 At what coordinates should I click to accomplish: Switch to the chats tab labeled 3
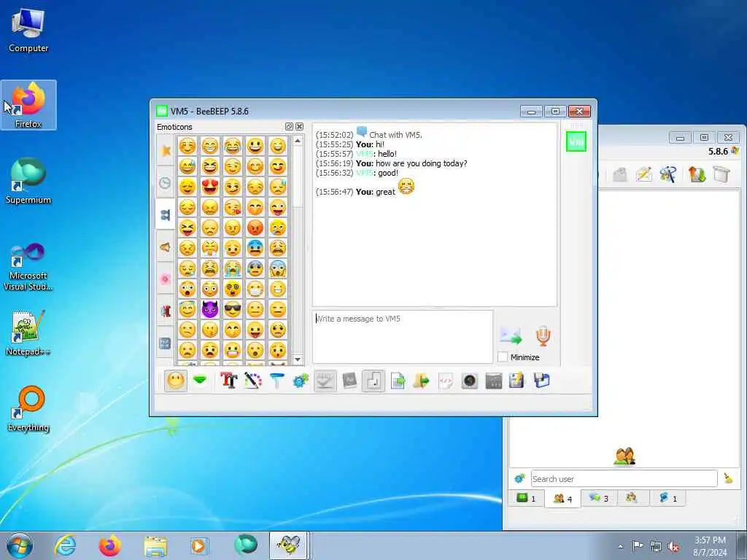click(599, 498)
